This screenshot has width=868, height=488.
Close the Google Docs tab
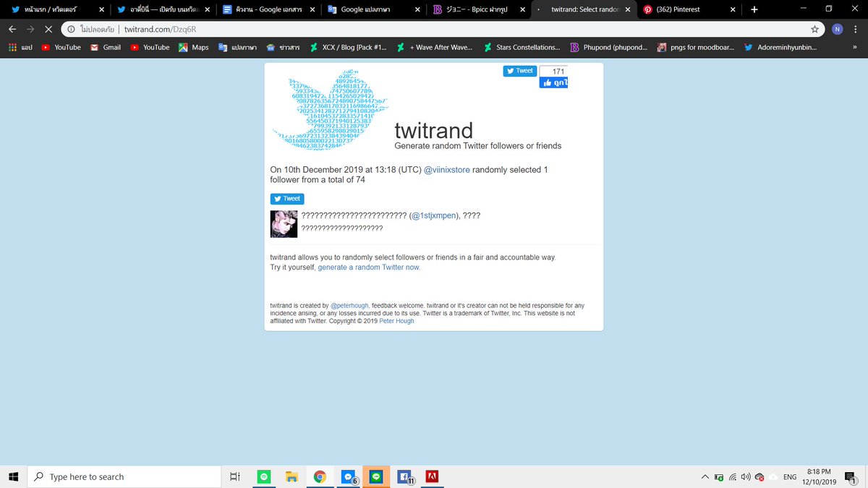(312, 9)
